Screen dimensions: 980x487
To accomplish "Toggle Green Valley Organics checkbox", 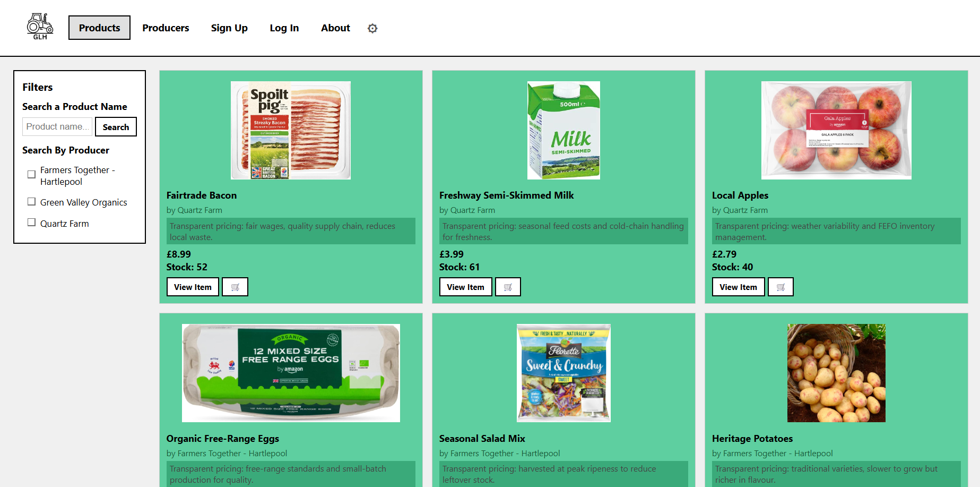I will [x=31, y=202].
